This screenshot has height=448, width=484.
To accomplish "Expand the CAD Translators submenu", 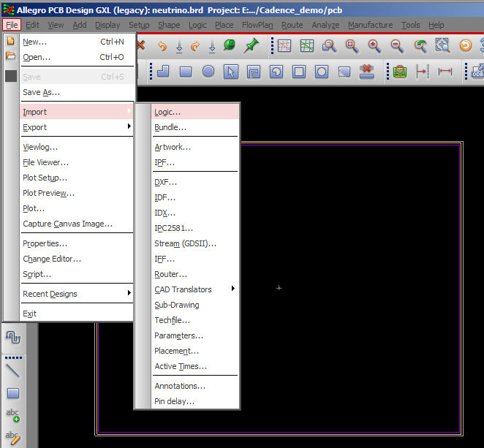I will (195, 289).
